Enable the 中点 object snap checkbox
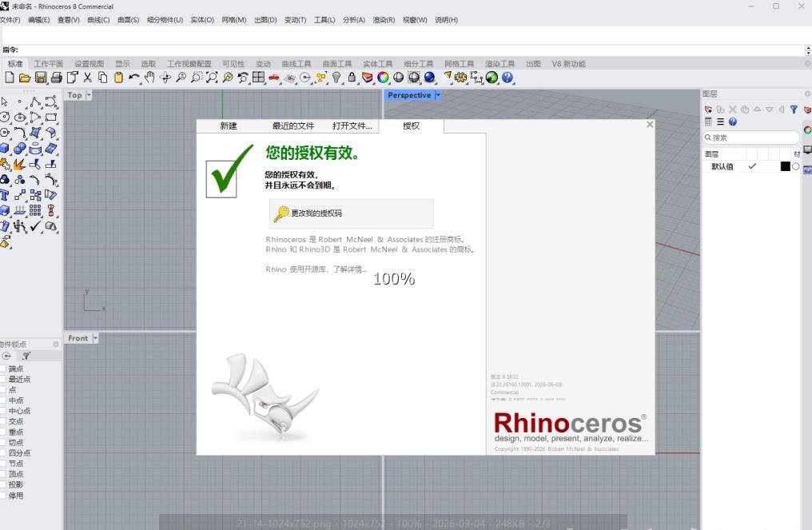Image resolution: width=812 pixels, height=530 pixels. (2, 400)
